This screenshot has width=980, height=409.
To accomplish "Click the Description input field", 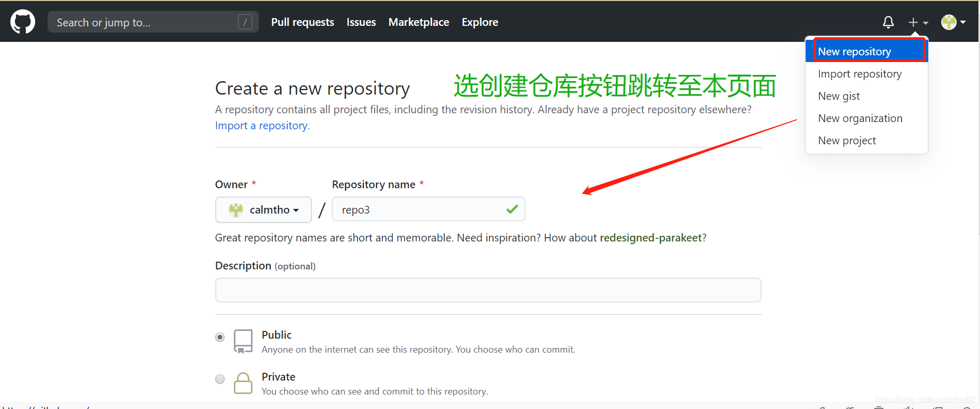I will pyautogui.click(x=488, y=290).
